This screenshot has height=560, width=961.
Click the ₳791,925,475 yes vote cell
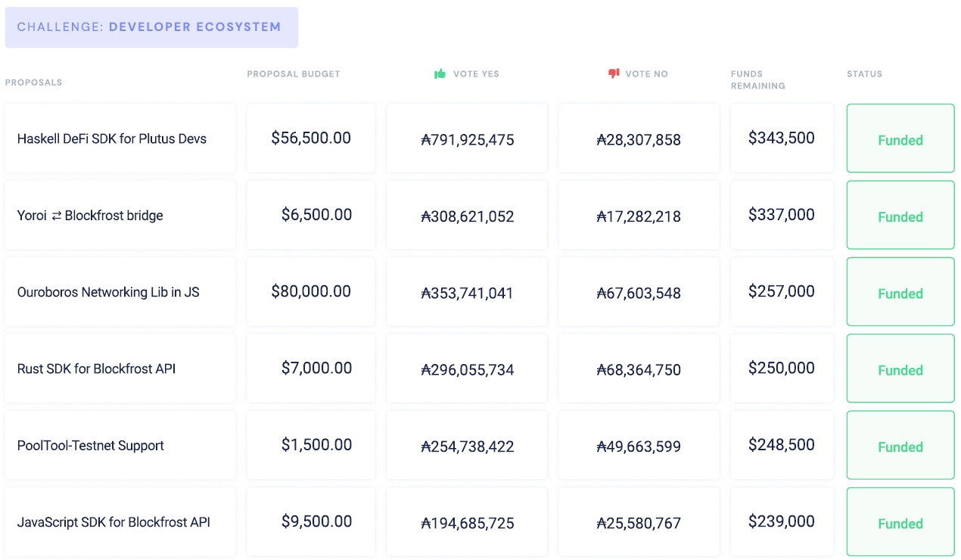tap(467, 140)
